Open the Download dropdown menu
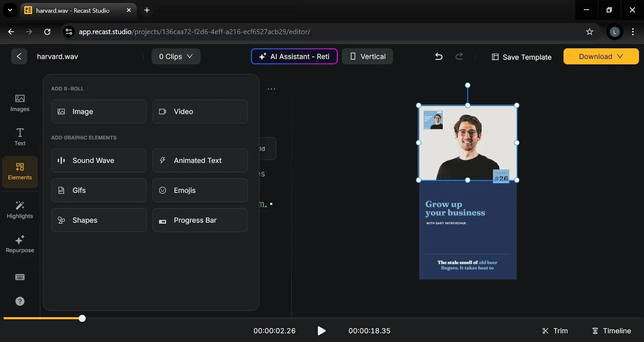Image resolution: width=644 pixels, height=342 pixels. coord(601,57)
